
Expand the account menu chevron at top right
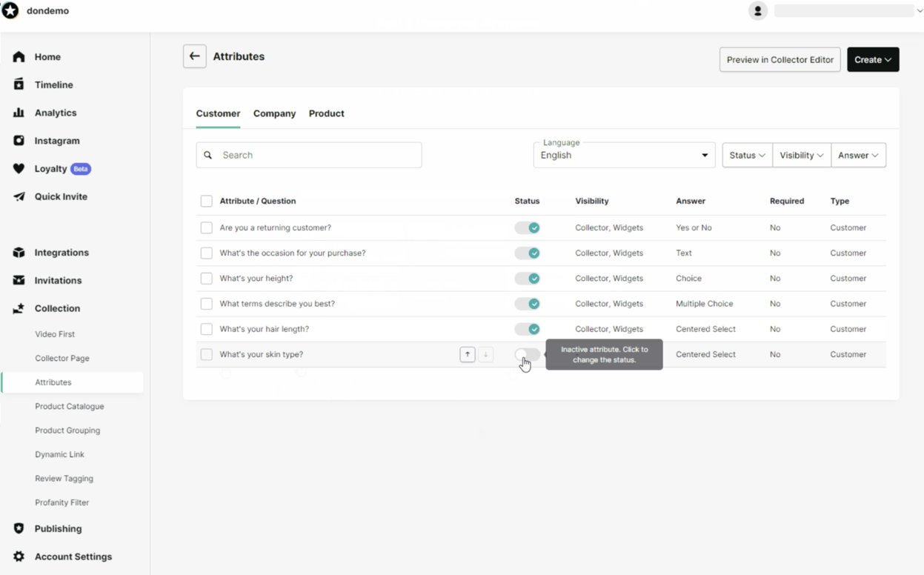click(920, 11)
